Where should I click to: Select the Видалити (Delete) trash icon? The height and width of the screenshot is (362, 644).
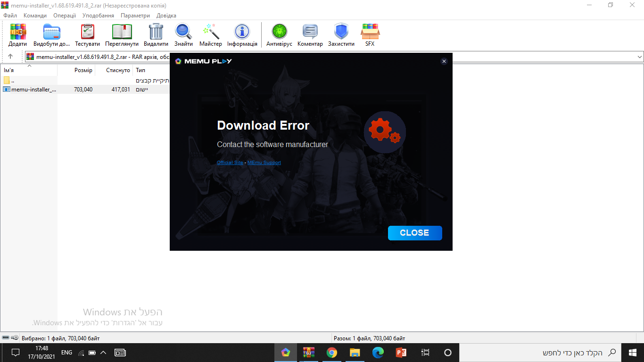pyautogui.click(x=156, y=35)
